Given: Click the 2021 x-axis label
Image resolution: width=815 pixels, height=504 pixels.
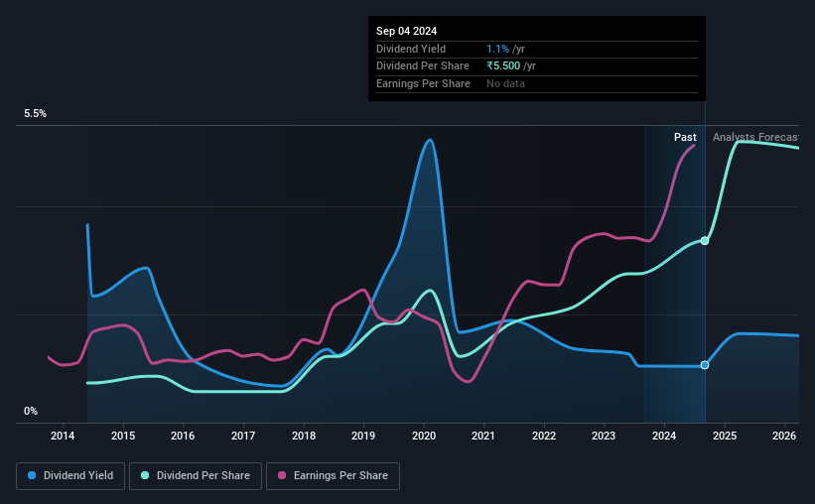Looking at the screenshot, I should tap(483, 436).
